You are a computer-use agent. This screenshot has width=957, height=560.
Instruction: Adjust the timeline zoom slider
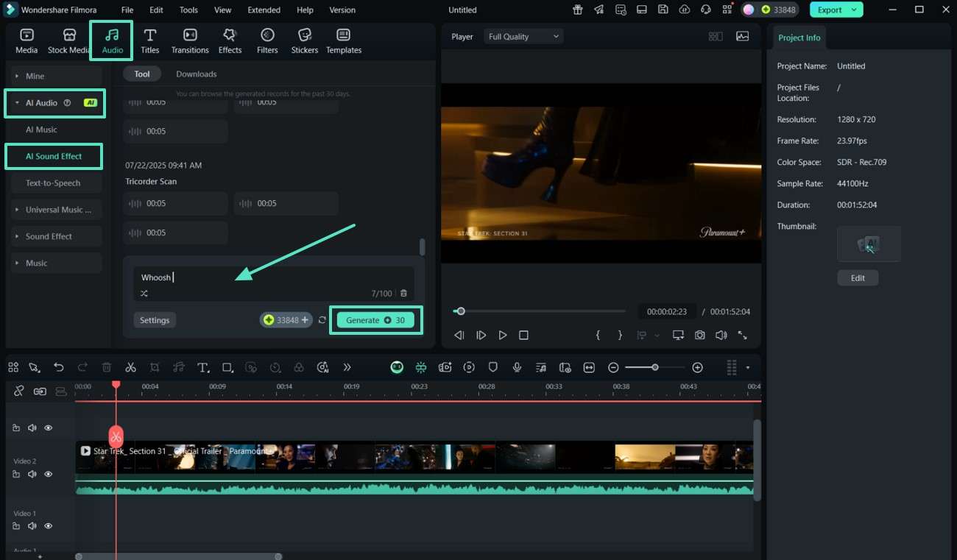(x=654, y=367)
